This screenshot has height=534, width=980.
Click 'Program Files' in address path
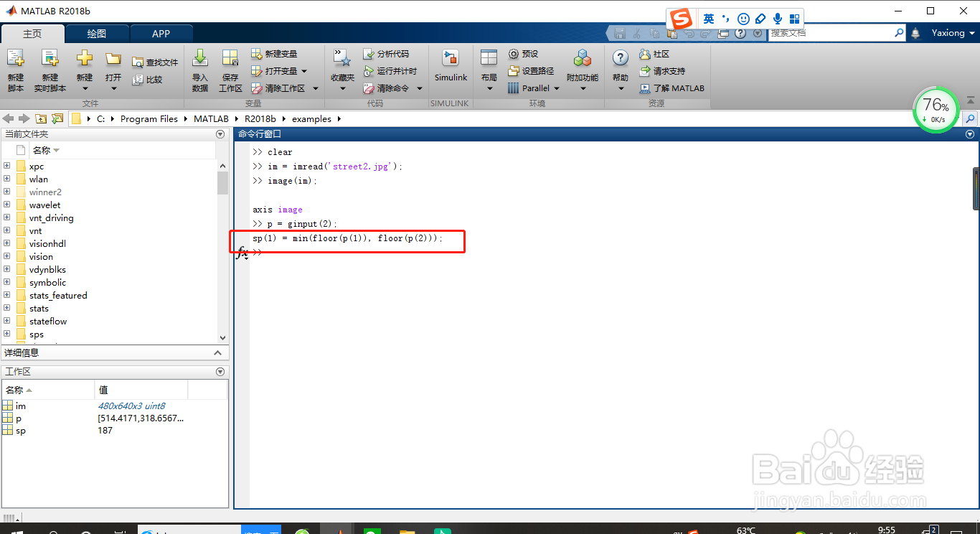coord(149,119)
